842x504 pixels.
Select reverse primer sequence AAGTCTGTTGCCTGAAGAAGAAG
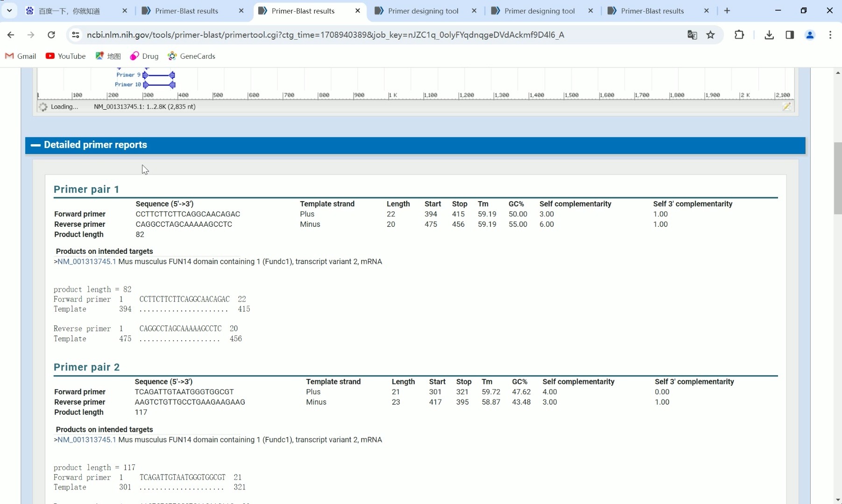coord(190,402)
